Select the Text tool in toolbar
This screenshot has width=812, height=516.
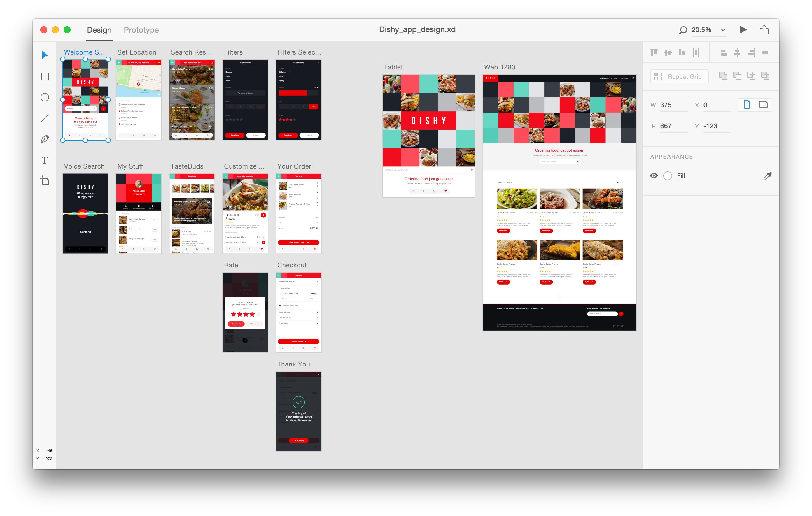pyautogui.click(x=46, y=160)
